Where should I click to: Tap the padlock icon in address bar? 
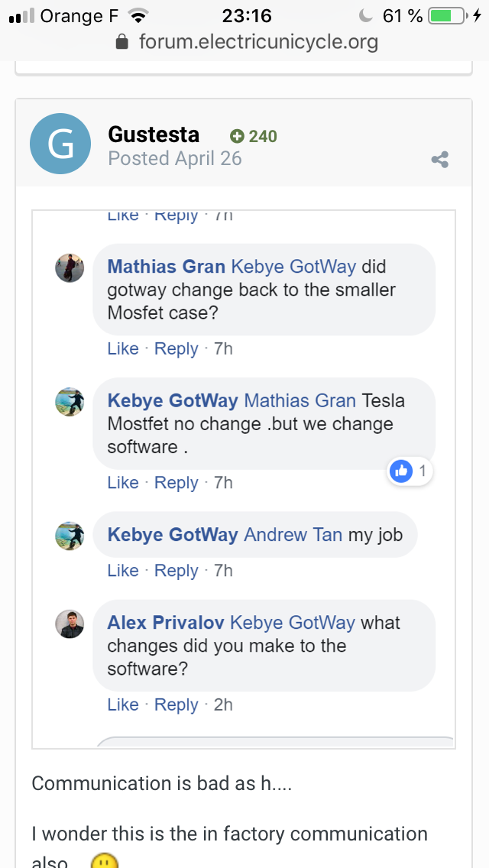(x=122, y=41)
